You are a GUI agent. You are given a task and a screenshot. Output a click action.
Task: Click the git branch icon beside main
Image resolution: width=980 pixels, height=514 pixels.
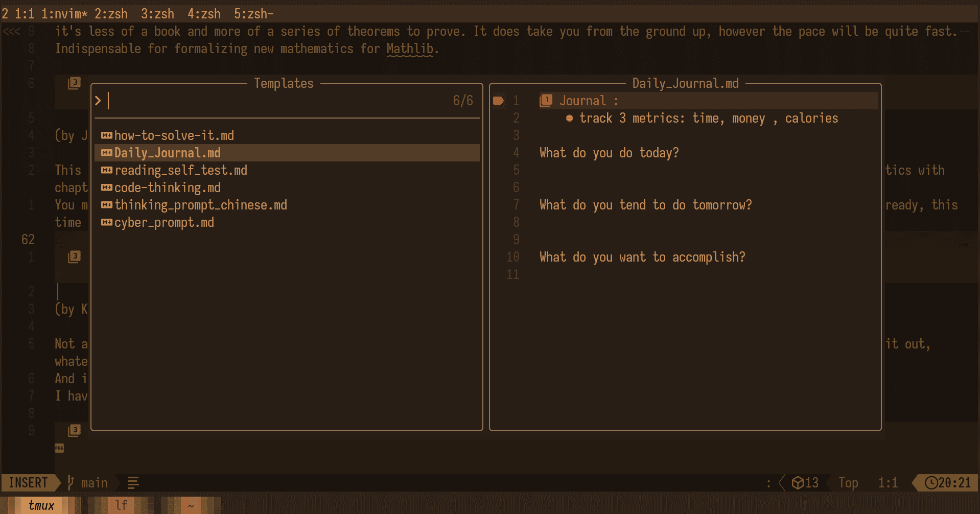click(71, 483)
